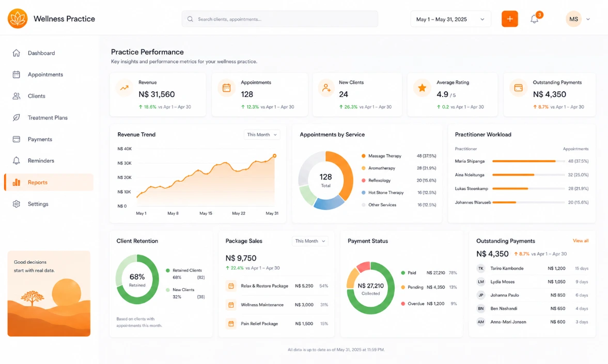The image size is (608, 364).
Task: Click Relax & Restore Package calendar icon
Action: pyautogui.click(x=231, y=286)
